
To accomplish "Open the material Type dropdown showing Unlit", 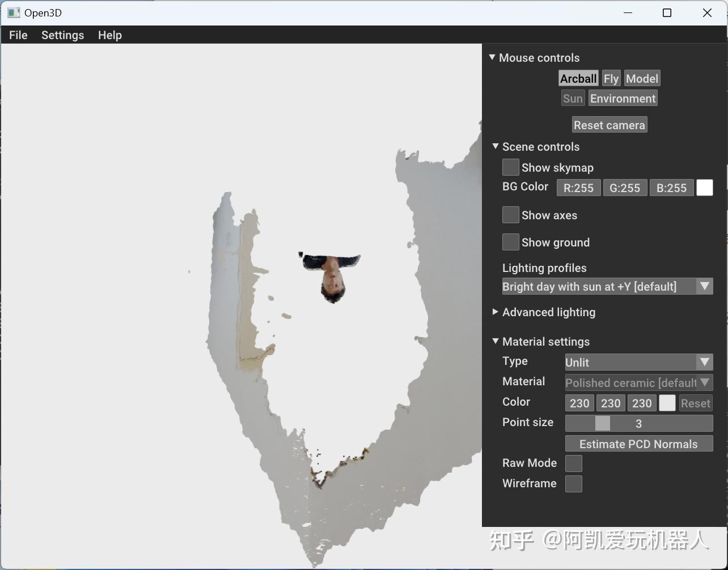I will tap(638, 362).
